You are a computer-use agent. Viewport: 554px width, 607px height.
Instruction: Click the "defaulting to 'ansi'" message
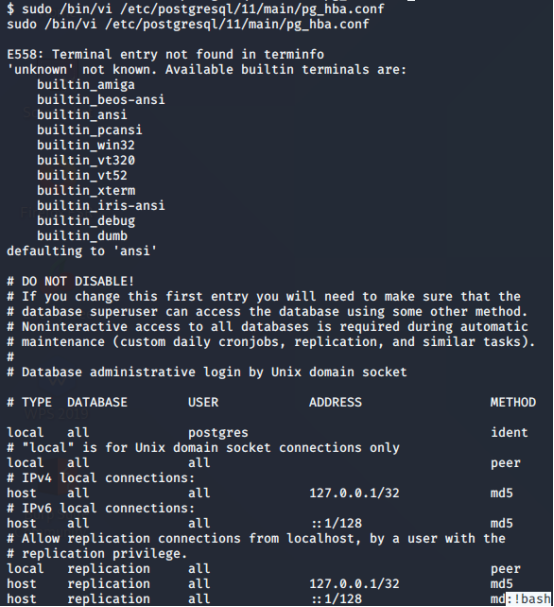pyautogui.click(x=82, y=251)
